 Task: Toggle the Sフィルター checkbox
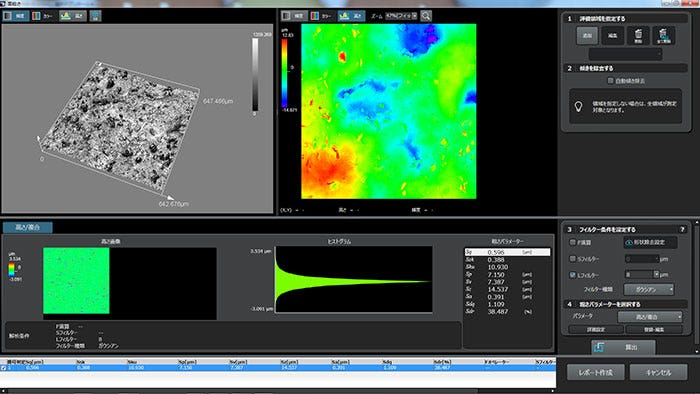[x=572, y=259]
